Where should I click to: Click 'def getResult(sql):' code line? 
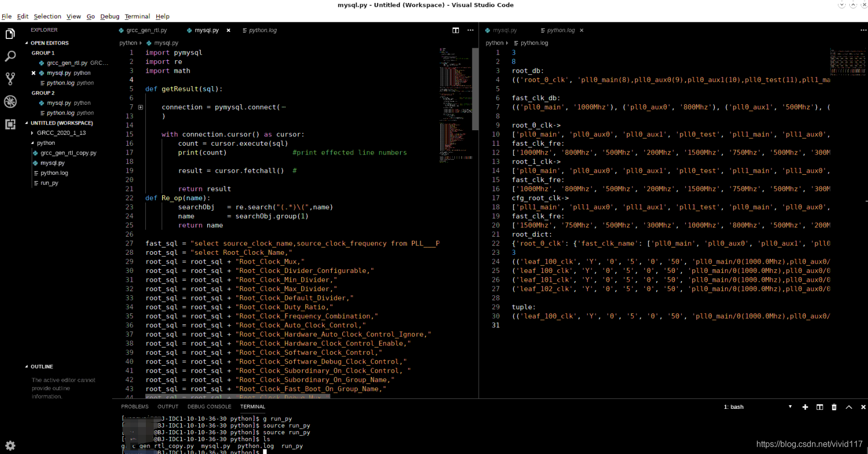pos(184,89)
